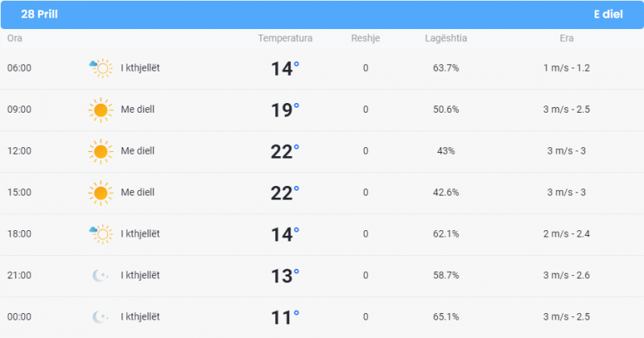The height and width of the screenshot is (338, 644).
Task: Select the Era wind column header
Action: [567, 38]
